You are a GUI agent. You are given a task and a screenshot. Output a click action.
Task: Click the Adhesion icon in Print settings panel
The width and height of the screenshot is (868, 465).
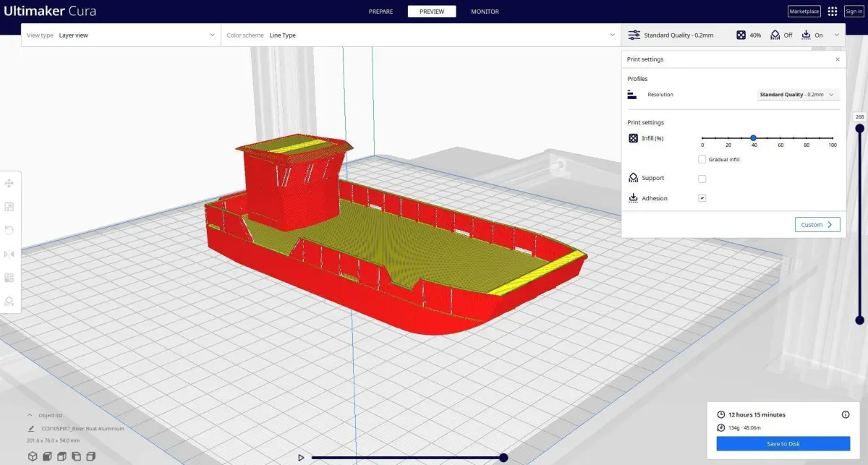[633, 198]
